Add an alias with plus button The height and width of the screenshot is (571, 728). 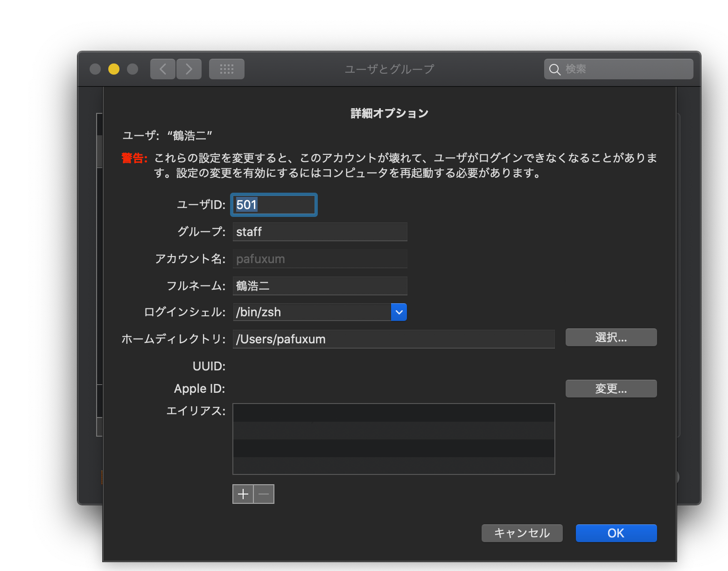coord(243,494)
